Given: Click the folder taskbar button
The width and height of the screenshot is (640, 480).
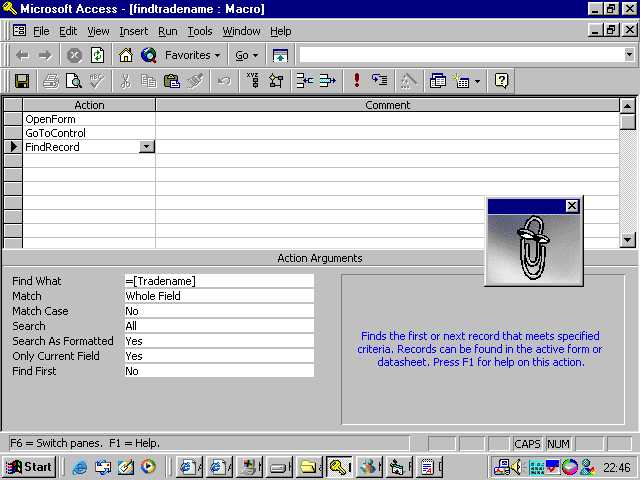Looking at the screenshot, I should pos(309,467).
